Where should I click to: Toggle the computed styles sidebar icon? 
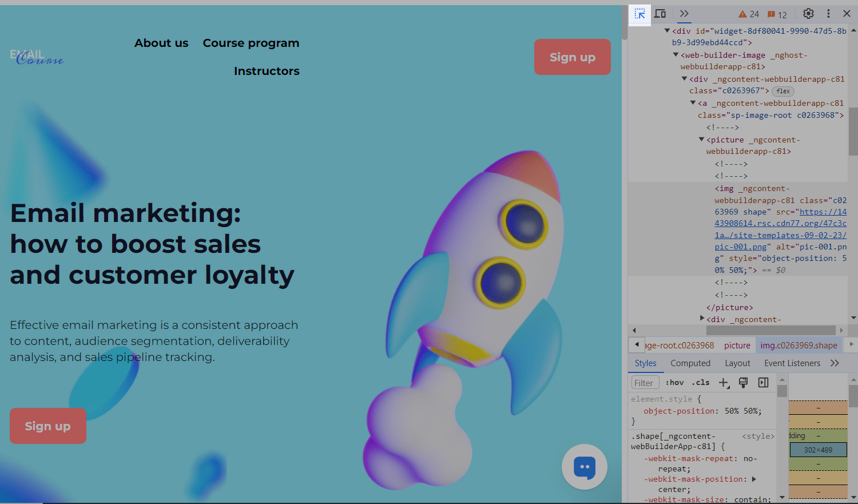pyautogui.click(x=763, y=383)
